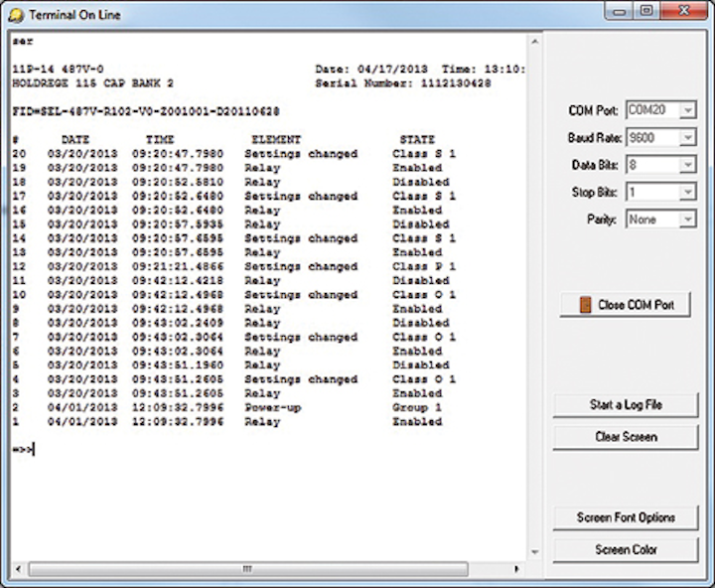Viewport: 715px width, 588px height.
Task: Click the Terminal On Line title bar icon
Action: pos(16,16)
